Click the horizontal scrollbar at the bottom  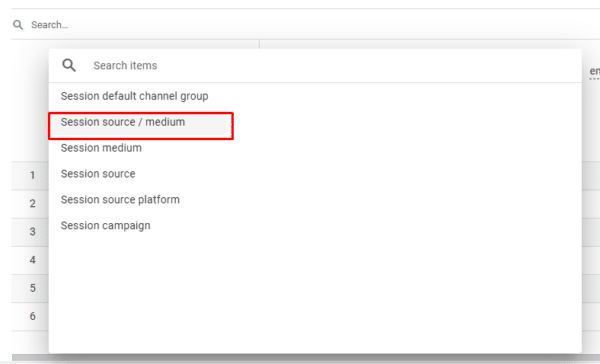[306, 358]
